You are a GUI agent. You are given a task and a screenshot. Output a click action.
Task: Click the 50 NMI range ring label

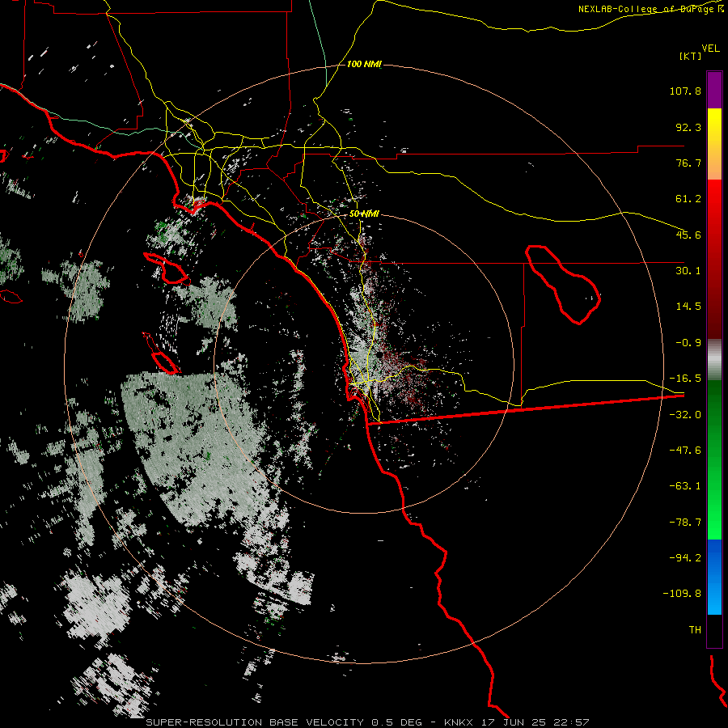(x=365, y=214)
